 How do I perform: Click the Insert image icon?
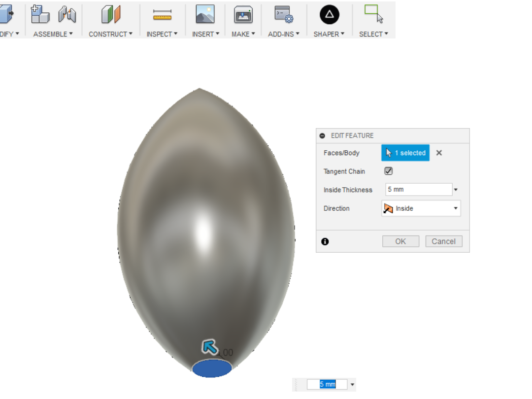204,15
